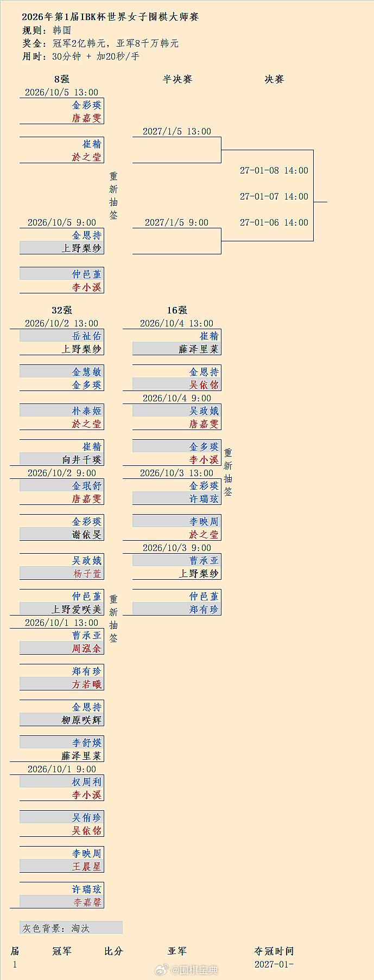Click the date 2026/10/5 13:00
Image resolution: width=374 pixels, height=980 pixels.
tap(62, 92)
